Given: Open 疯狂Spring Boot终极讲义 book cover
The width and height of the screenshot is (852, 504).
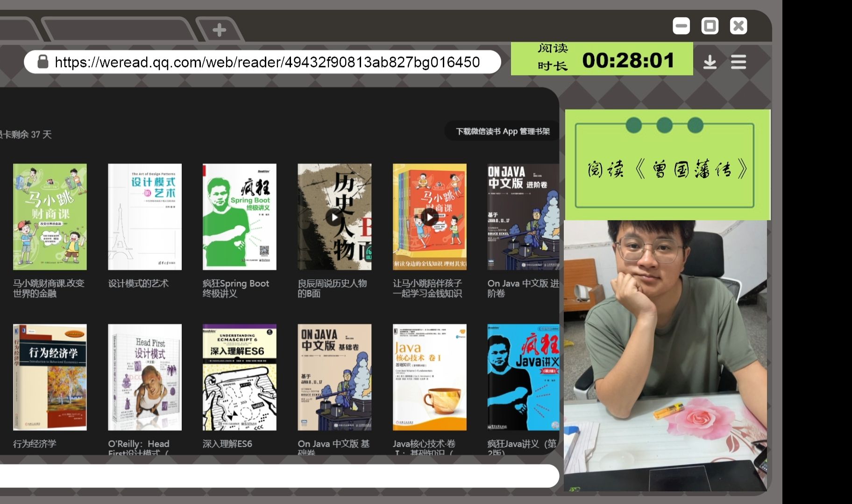Looking at the screenshot, I should (240, 217).
